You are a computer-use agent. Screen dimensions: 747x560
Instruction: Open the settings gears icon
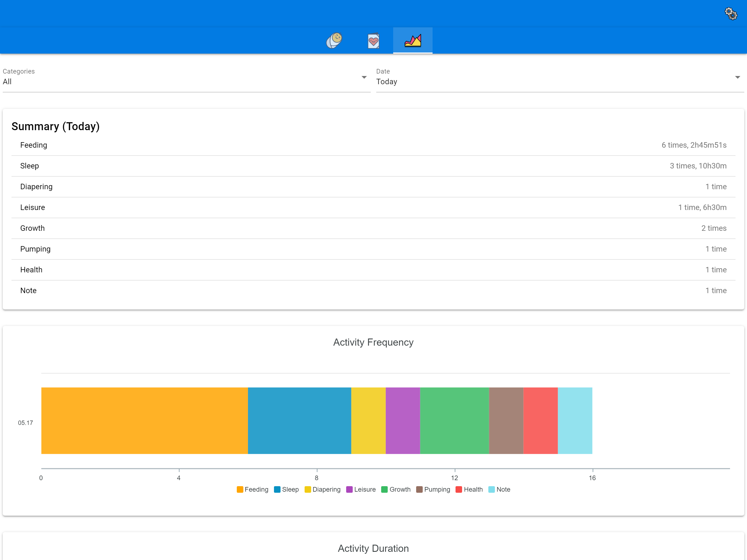click(731, 13)
